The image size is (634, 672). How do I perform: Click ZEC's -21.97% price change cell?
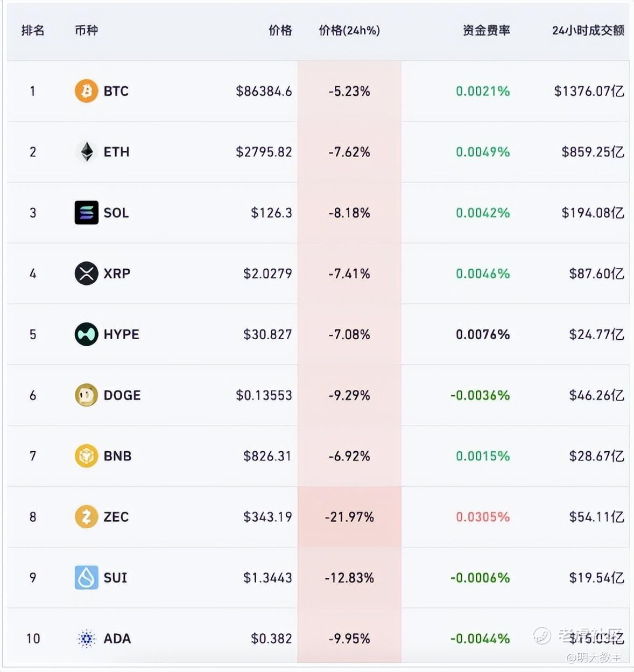tap(349, 517)
